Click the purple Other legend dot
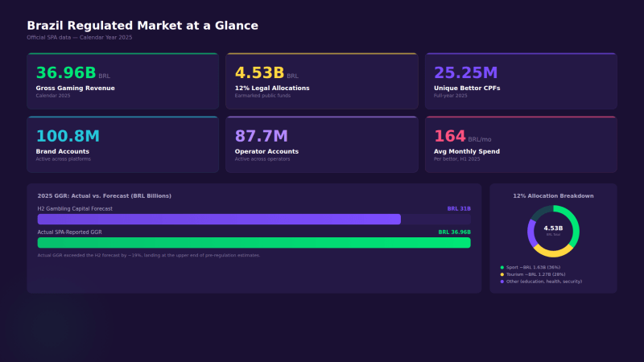Screen dimensions: 644x362 point(502,282)
